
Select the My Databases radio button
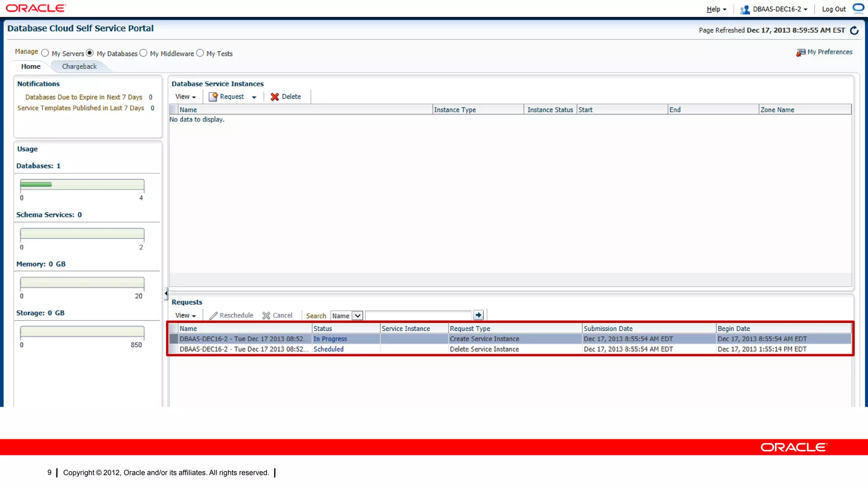pyautogui.click(x=89, y=53)
